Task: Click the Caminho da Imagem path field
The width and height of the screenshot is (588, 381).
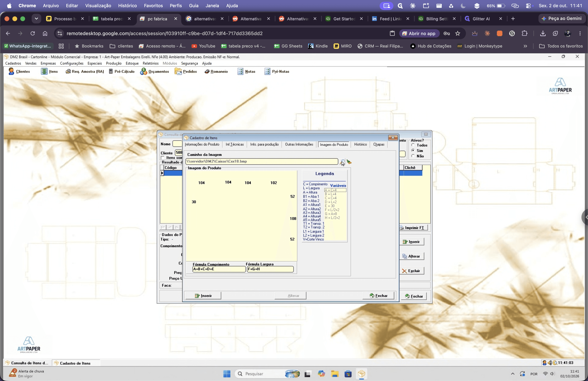Action: click(262, 161)
